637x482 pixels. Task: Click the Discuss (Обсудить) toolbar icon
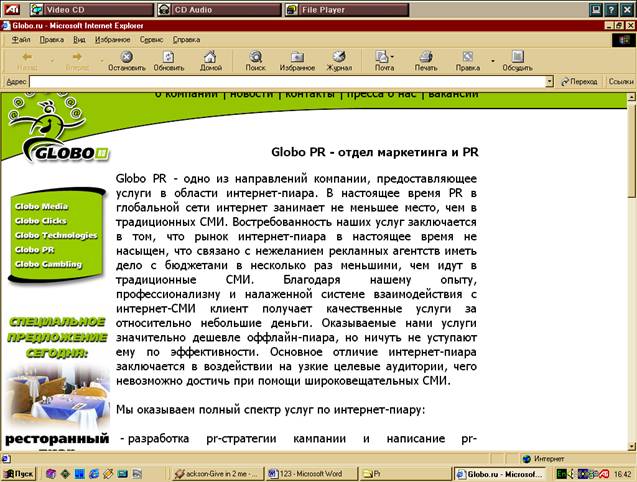tap(517, 60)
